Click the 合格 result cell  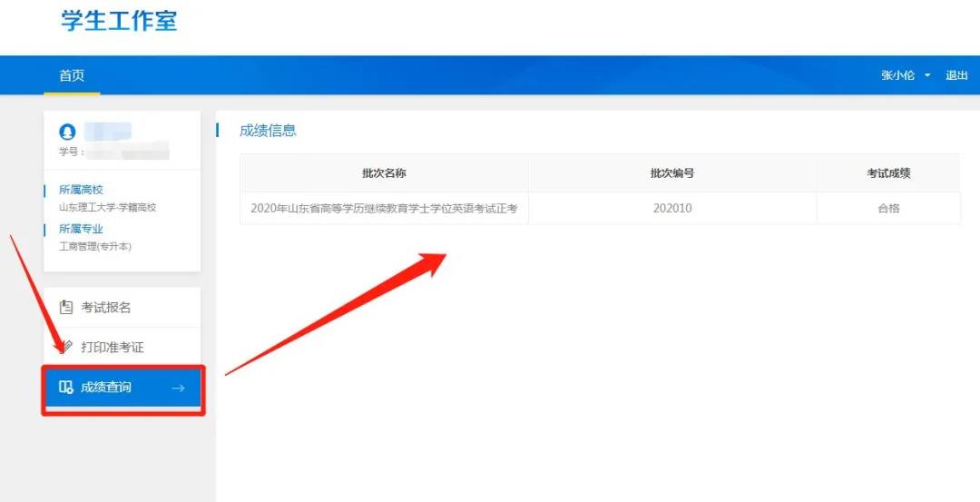(x=888, y=208)
